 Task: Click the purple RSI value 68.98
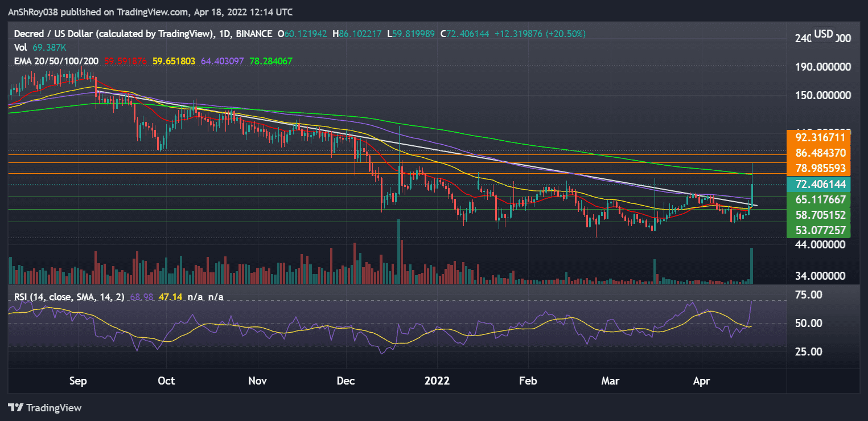click(142, 297)
